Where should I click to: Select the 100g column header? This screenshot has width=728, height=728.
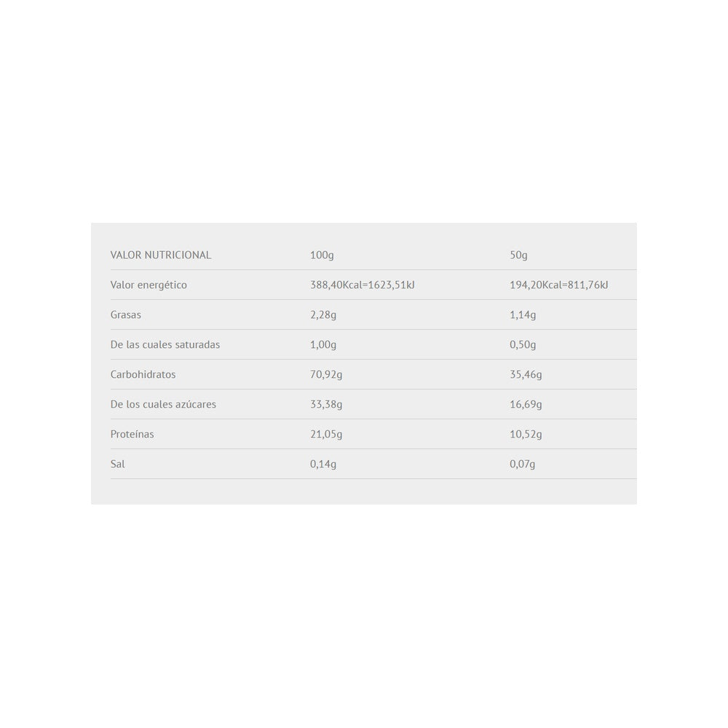(321, 255)
